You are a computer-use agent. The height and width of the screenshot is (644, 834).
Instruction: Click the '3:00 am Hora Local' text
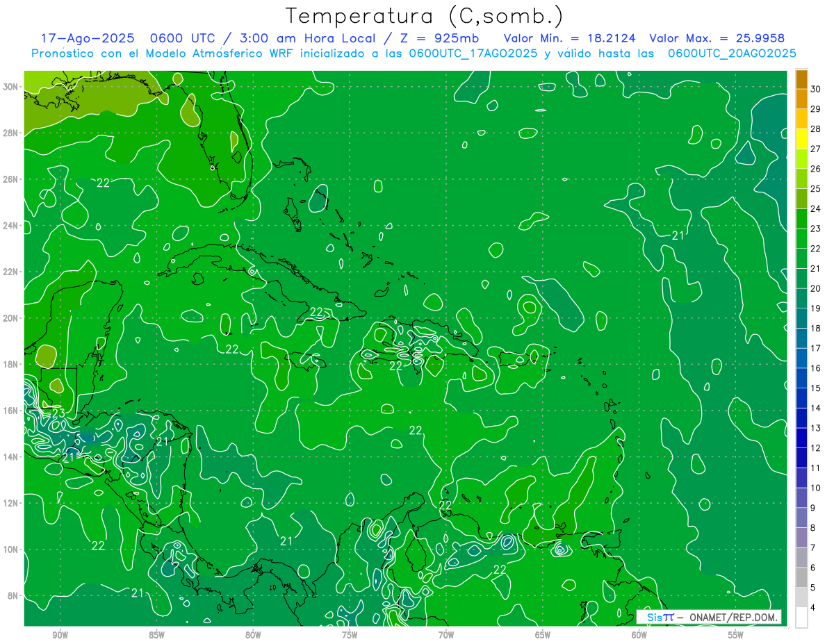(307, 38)
